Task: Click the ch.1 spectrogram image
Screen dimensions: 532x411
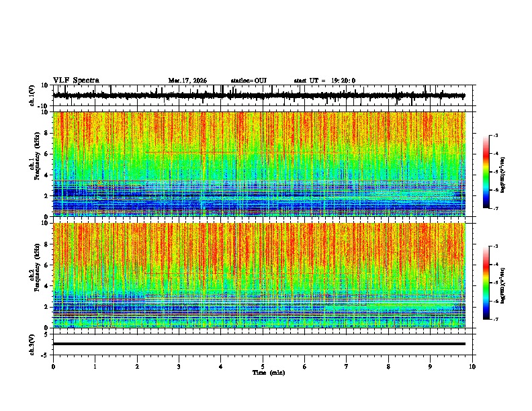Action: tap(259, 164)
